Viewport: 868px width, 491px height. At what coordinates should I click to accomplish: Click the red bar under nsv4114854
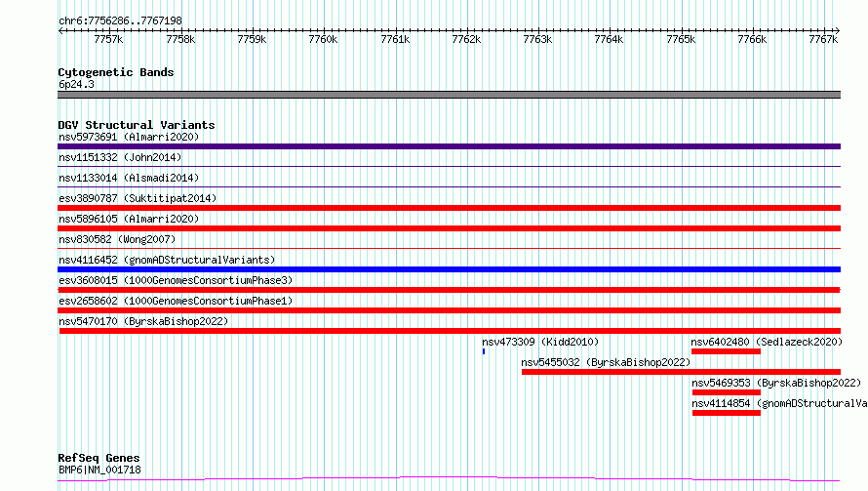click(727, 413)
